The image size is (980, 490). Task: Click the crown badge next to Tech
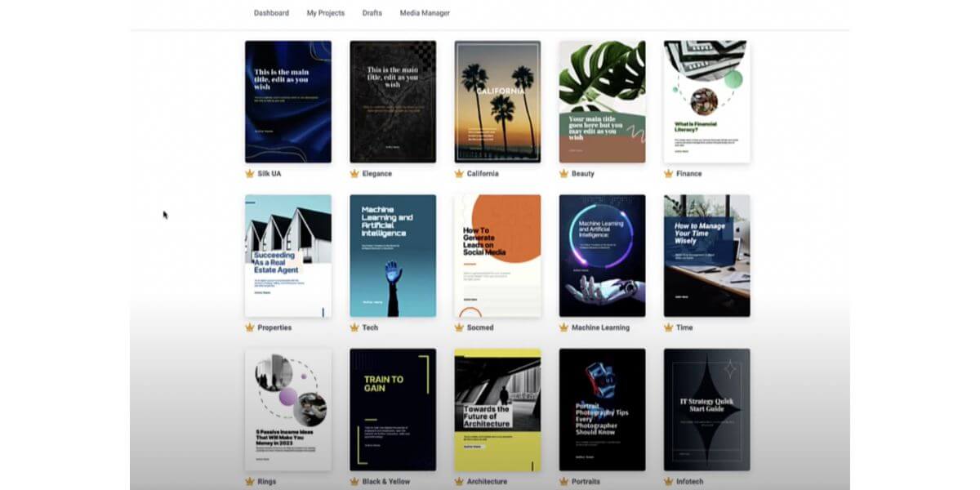[x=354, y=327]
